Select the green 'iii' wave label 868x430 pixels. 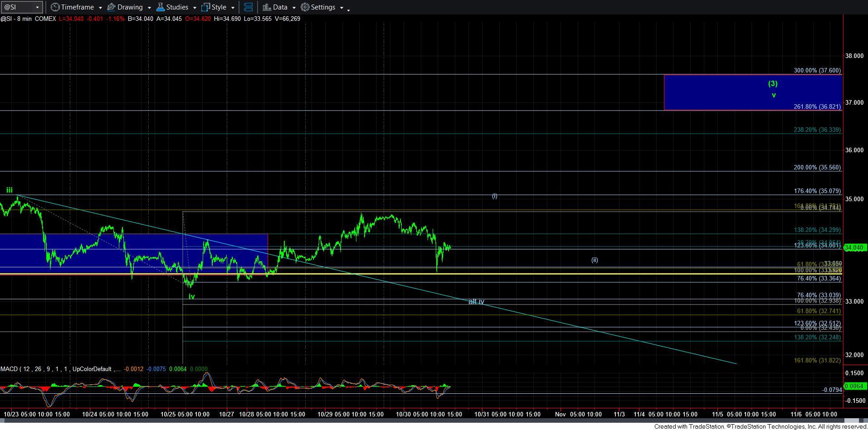9,190
